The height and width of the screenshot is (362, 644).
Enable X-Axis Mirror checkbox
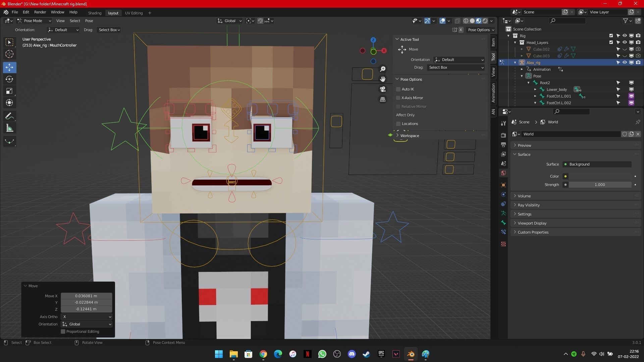398,98
